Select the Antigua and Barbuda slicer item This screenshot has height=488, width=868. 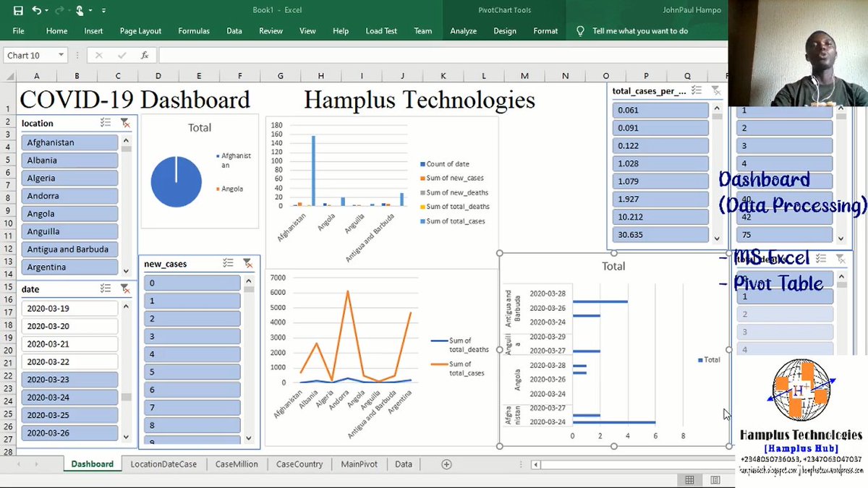tap(69, 249)
